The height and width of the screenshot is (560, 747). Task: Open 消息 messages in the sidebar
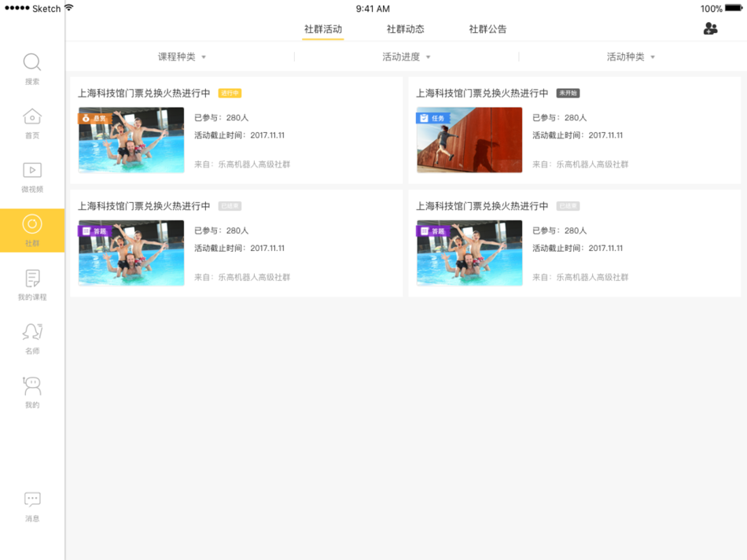click(x=32, y=507)
